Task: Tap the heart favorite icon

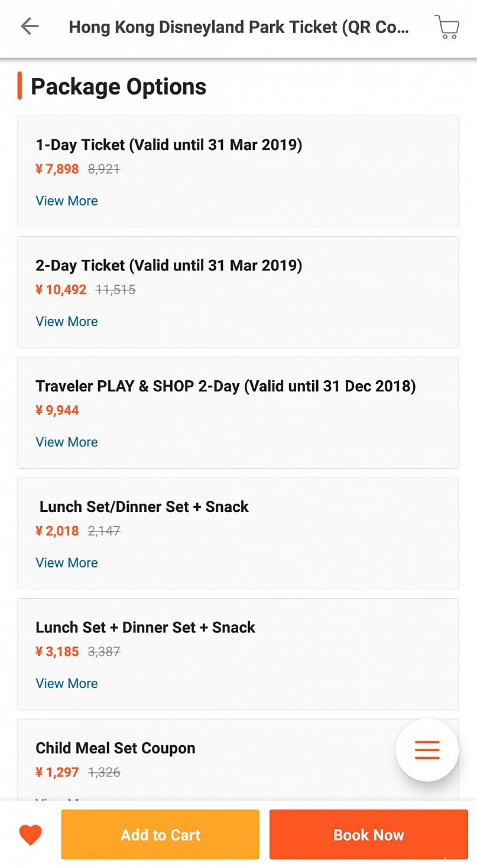Action: coord(30,835)
